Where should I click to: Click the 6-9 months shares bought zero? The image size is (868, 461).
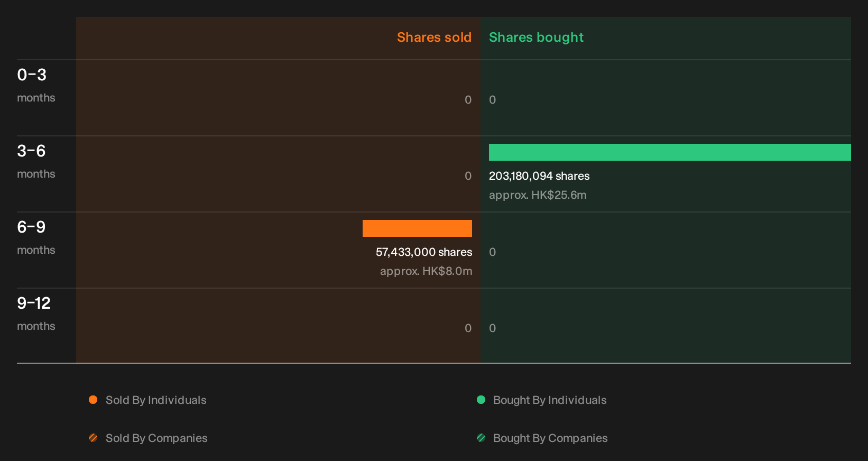click(492, 252)
